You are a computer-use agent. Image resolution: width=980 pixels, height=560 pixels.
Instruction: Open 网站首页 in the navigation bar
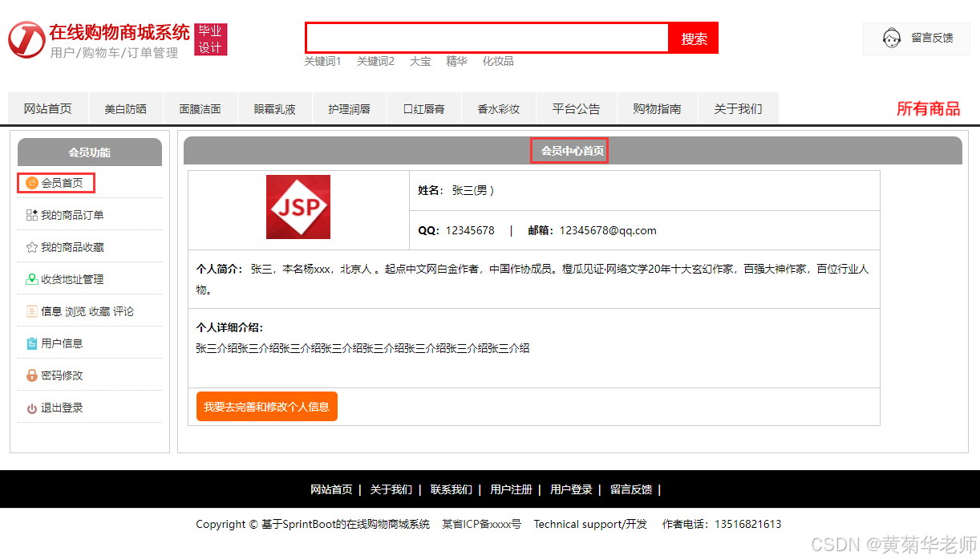tap(47, 108)
